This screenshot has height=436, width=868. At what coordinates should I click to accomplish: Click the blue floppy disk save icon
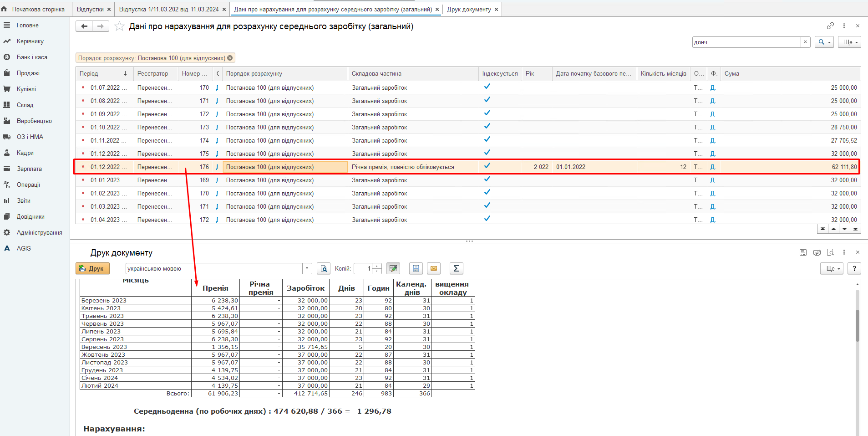point(416,269)
